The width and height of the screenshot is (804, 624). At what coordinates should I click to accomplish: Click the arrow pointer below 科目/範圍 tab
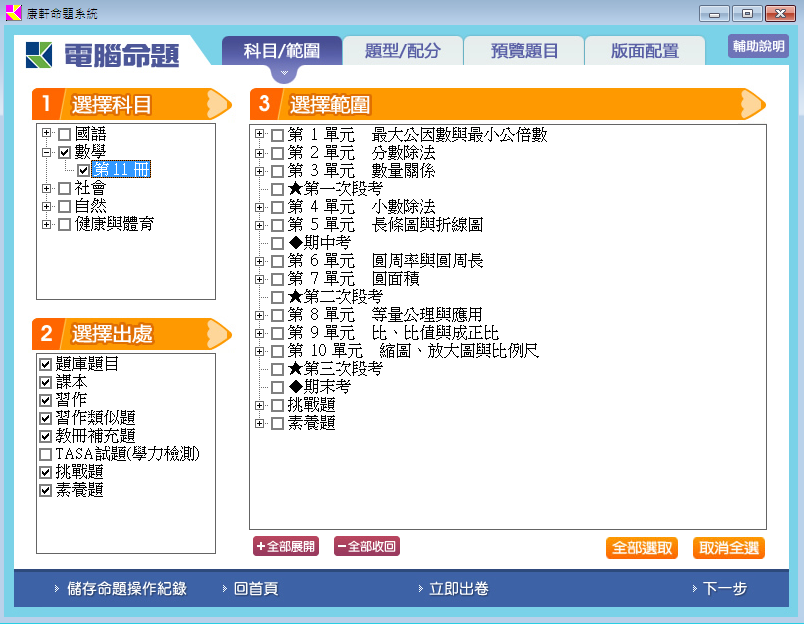[x=283, y=74]
